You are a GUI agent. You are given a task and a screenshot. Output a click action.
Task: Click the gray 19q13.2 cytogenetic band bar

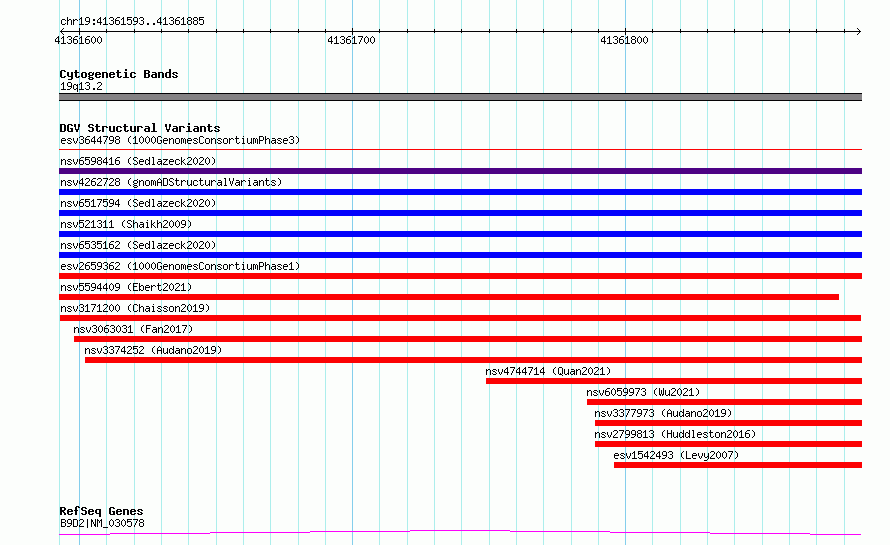point(460,97)
